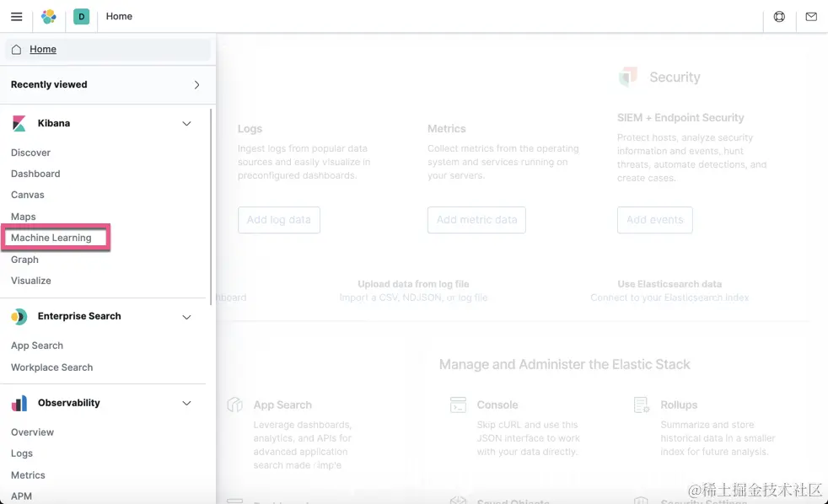Click the Home house icon in sidebar
Image resolution: width=828 pixels, height=504 pixels.
point(16,49)
